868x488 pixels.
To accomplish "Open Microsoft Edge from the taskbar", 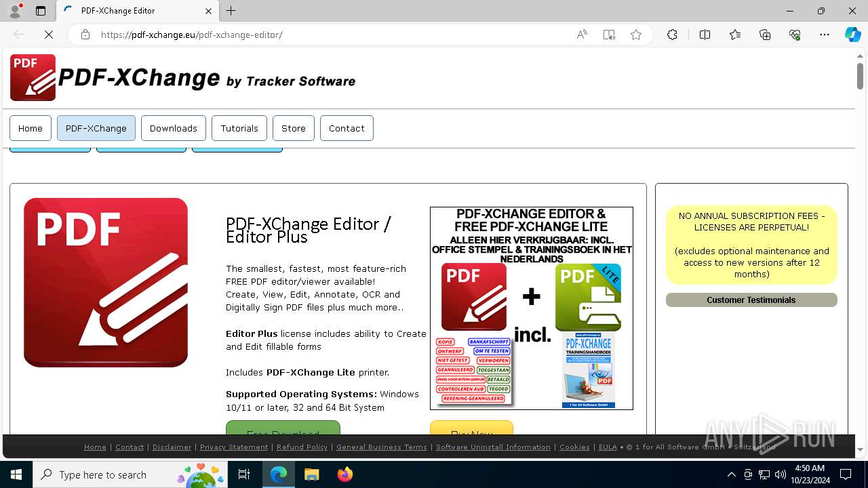I will (x=279, y=474).
